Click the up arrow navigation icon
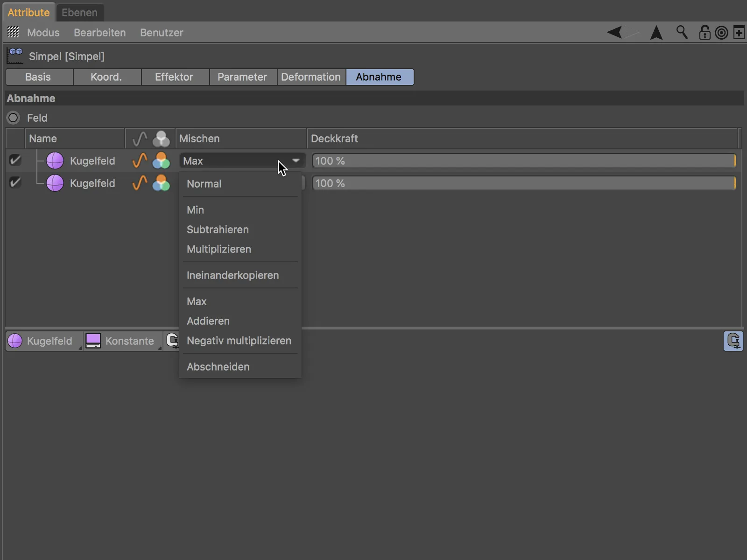Screen dimensions: 747x560 pos(656,32)
